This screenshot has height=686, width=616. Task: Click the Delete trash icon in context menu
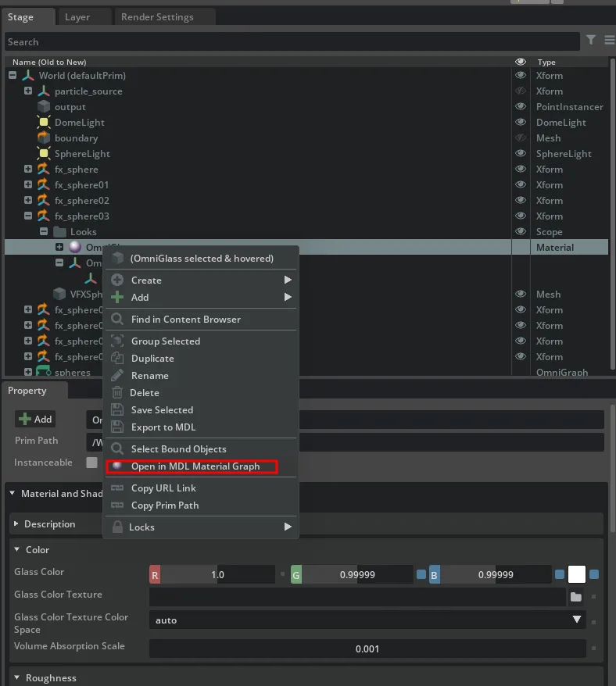(x=117, y=392)
